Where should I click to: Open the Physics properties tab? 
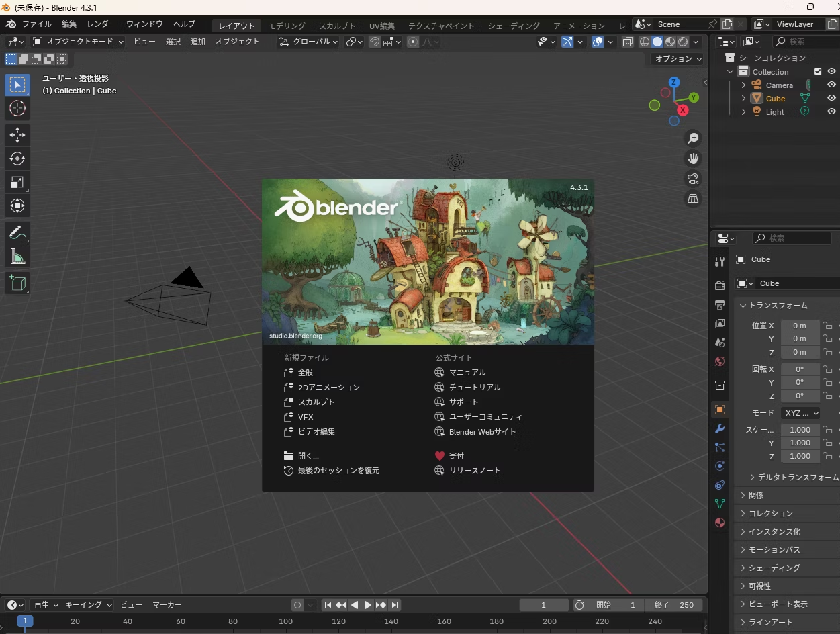tap(720, 466)
